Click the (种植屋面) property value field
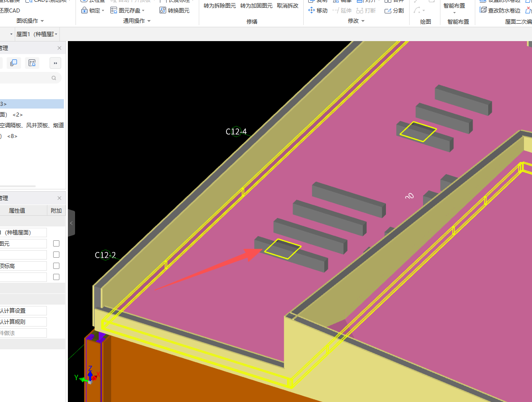The width and height of the screenshot is (532, 402). (23, 232)
